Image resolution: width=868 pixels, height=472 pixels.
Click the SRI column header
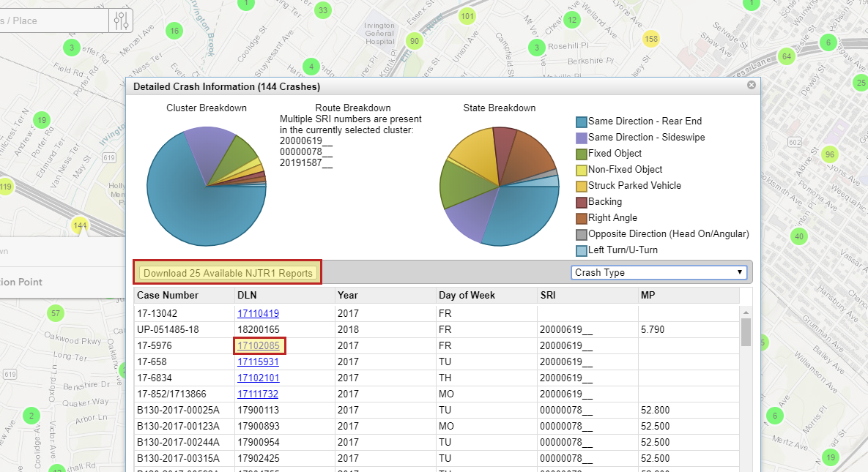[588, 295]
